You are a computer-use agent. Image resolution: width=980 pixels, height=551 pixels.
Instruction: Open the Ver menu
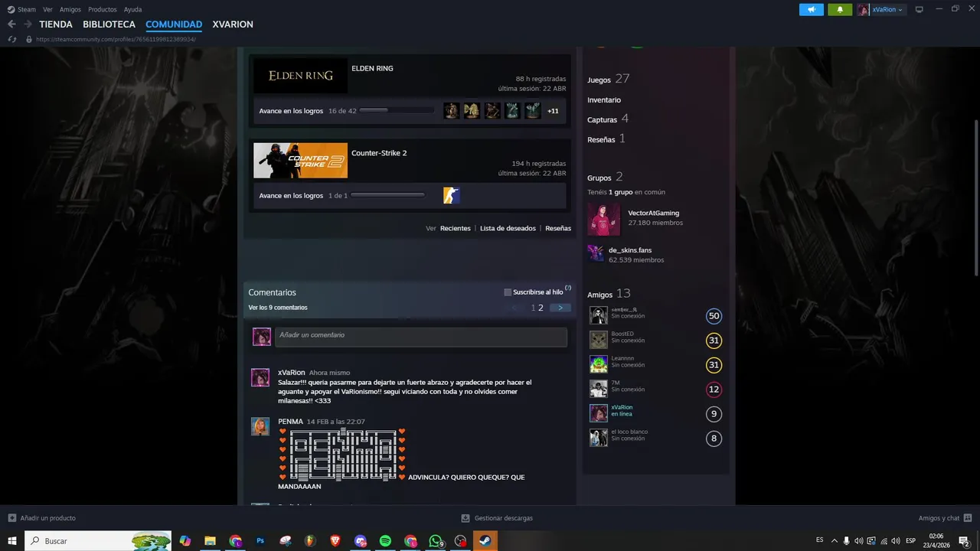(47, 9)
